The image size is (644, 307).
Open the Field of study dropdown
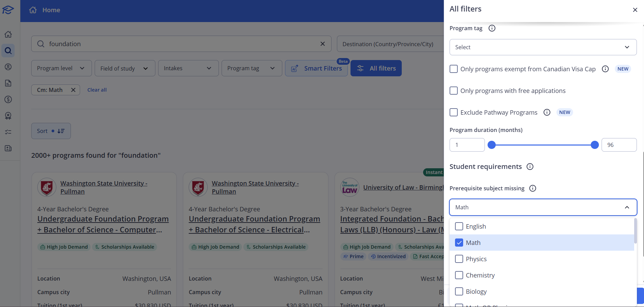[125, 68]
